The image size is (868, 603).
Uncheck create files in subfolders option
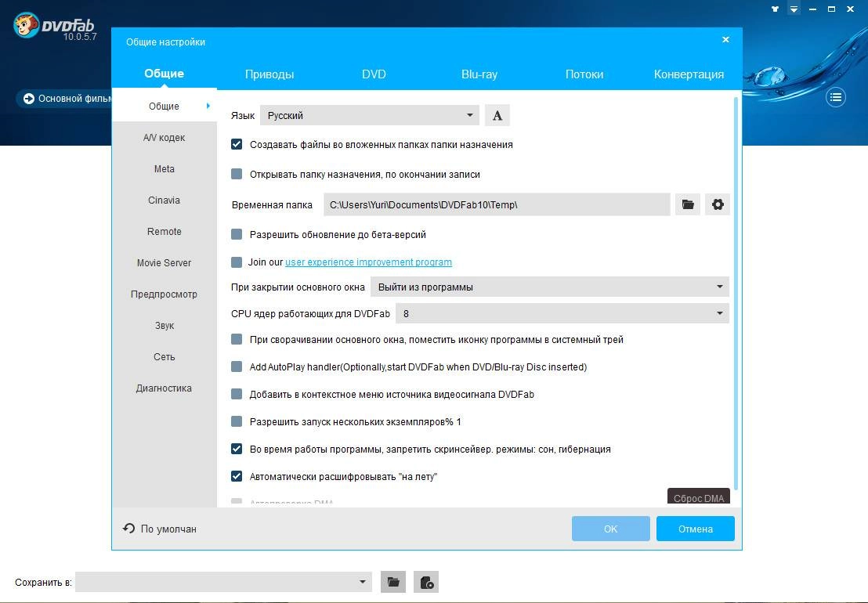point(237,144)
